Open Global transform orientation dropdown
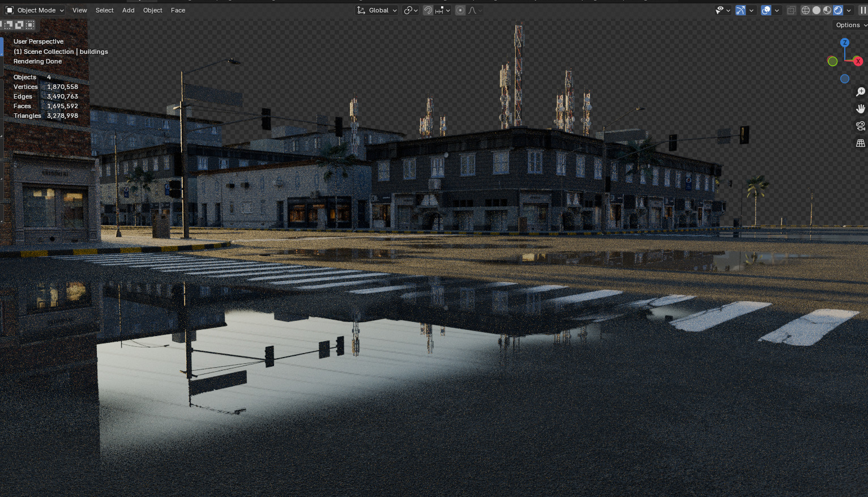The width and height of the screenshot is (868, 497). point(377,10)
